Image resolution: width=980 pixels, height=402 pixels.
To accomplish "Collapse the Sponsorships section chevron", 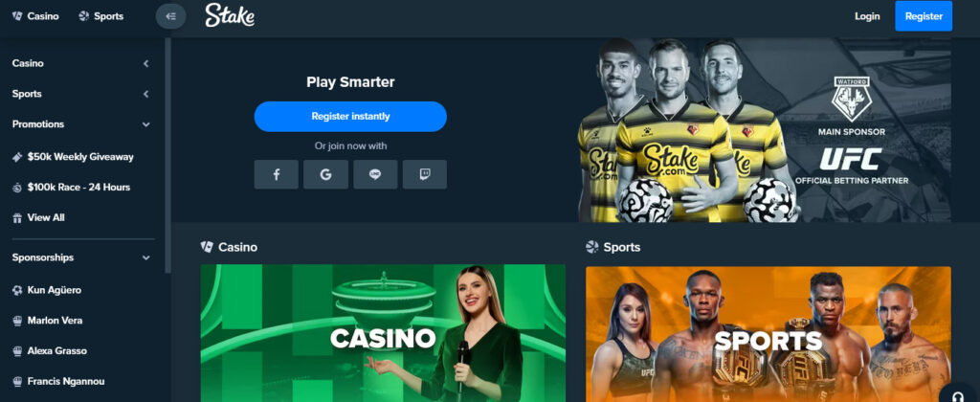I will click(145, 257).
